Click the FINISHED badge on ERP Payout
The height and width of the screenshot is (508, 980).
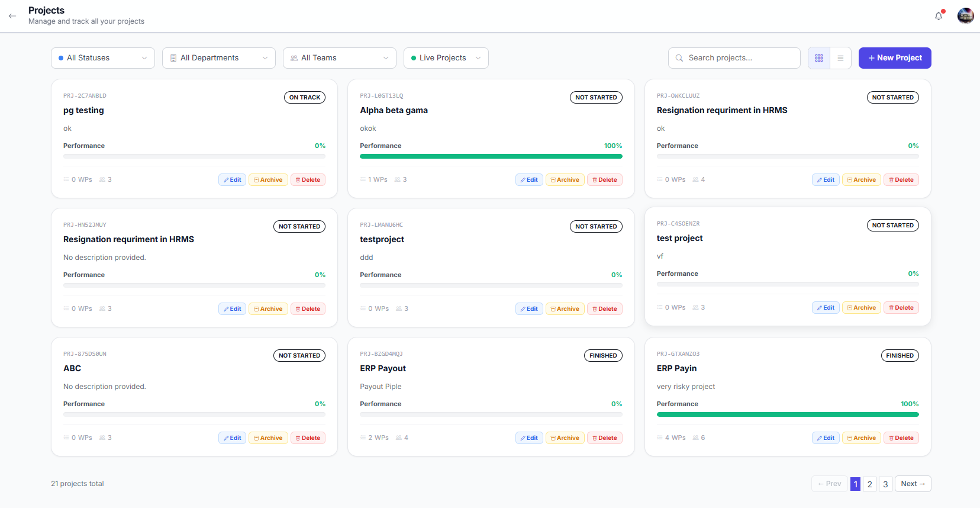(603, 355)
